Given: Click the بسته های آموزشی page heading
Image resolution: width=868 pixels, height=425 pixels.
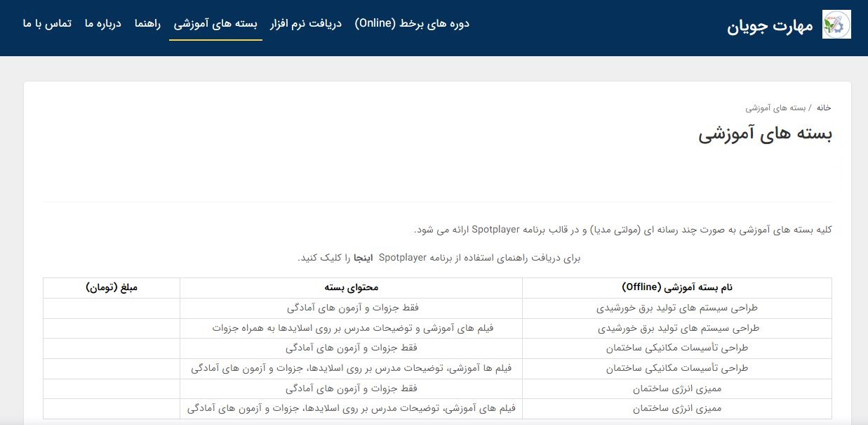Looking at the screenshot, I should click(x=766, y=135).
